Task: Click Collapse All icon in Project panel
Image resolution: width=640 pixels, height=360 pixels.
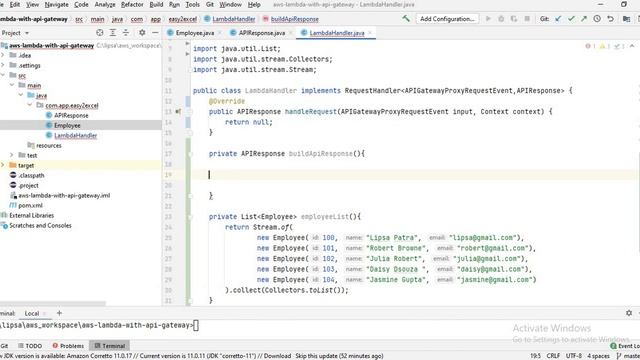Action: pos(126,33)
